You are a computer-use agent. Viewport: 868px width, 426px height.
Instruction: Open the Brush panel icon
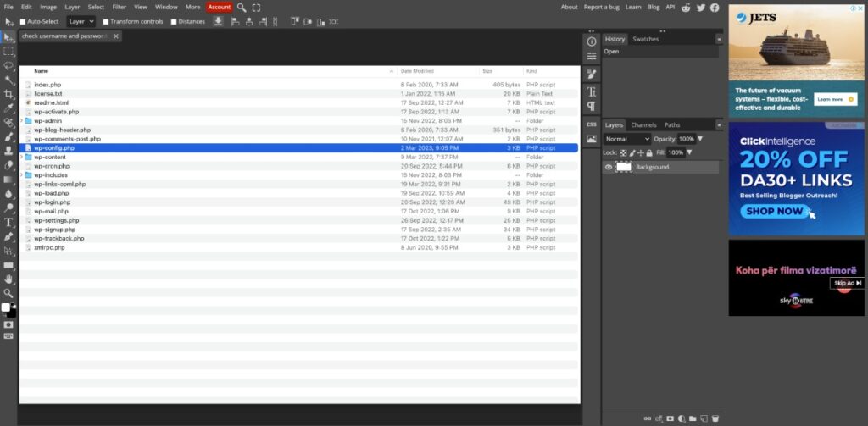[591, 75]
